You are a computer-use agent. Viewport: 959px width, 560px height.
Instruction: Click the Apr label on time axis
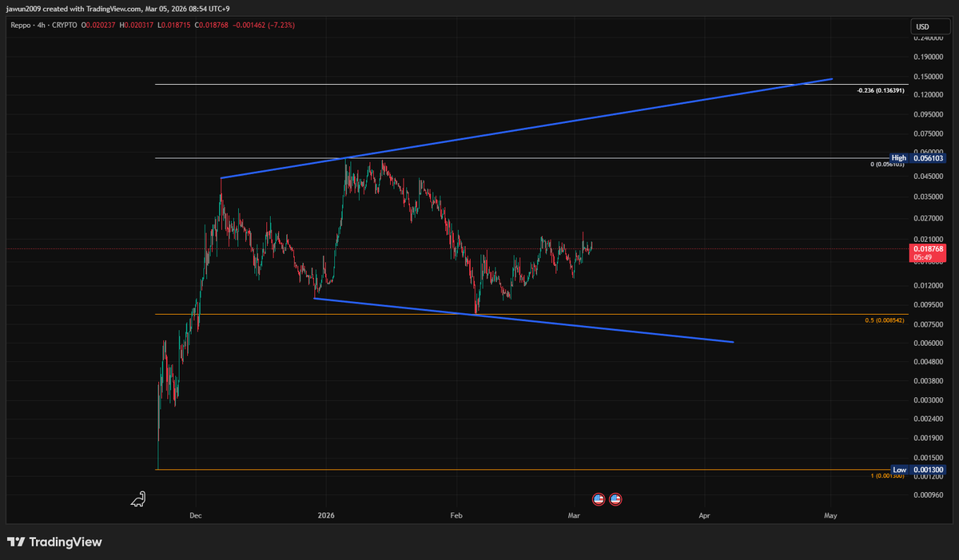[x=704, y=516]
